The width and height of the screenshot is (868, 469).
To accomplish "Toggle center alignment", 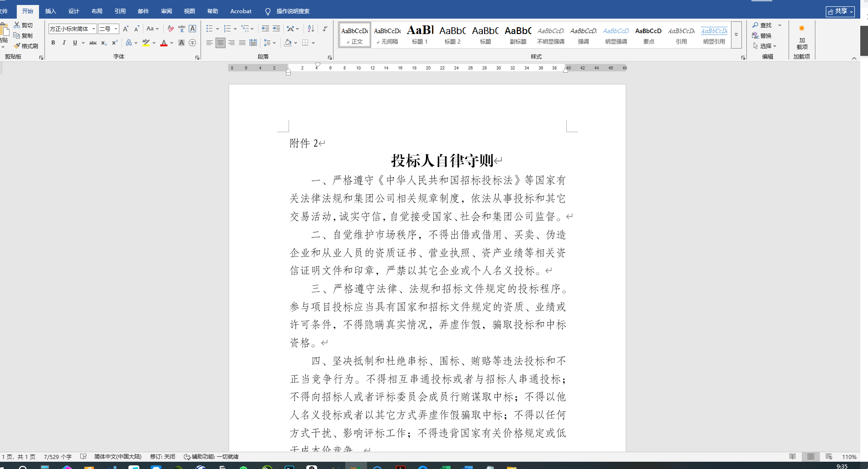I will (220, 43).
